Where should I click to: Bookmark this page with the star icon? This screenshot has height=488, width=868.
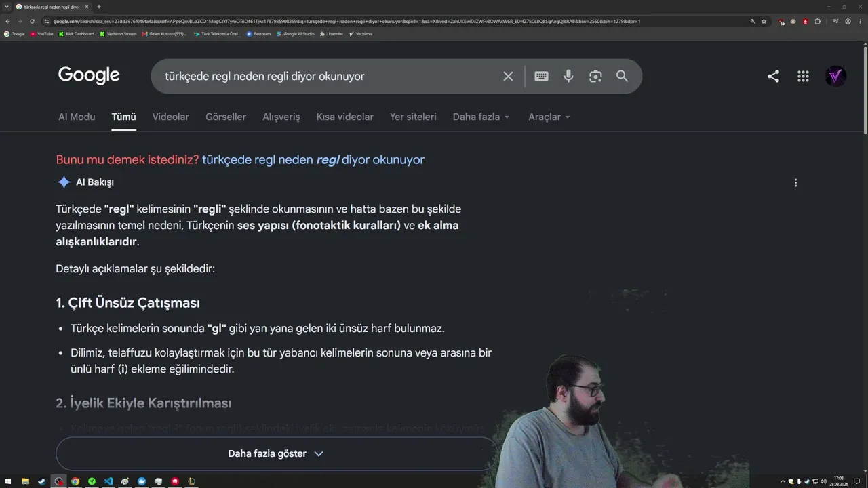(764, 21)
